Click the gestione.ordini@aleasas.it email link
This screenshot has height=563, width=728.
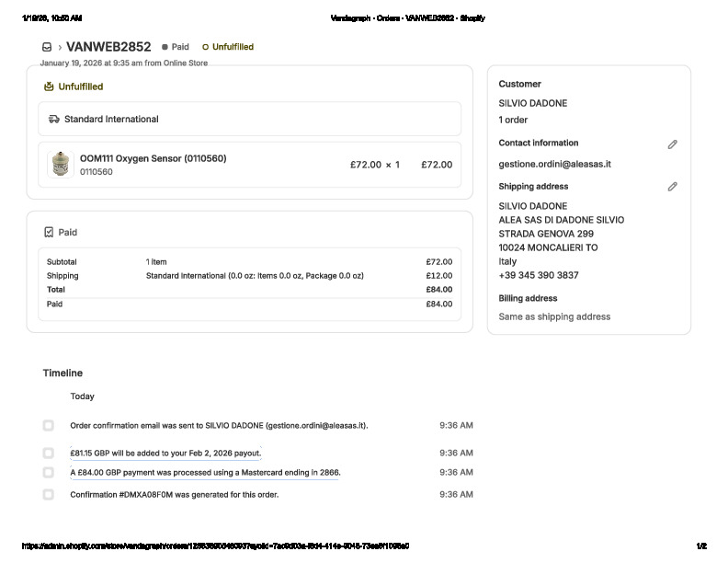click(x=554, y=164)
